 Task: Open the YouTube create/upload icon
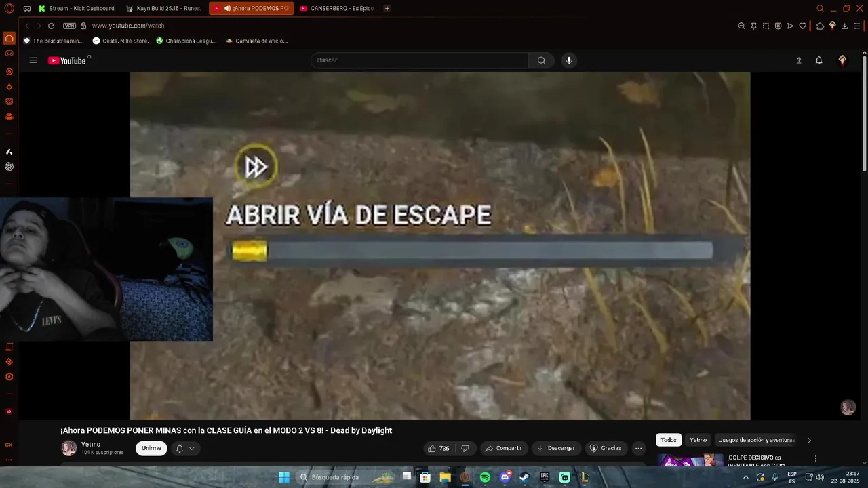click(799, 60)
